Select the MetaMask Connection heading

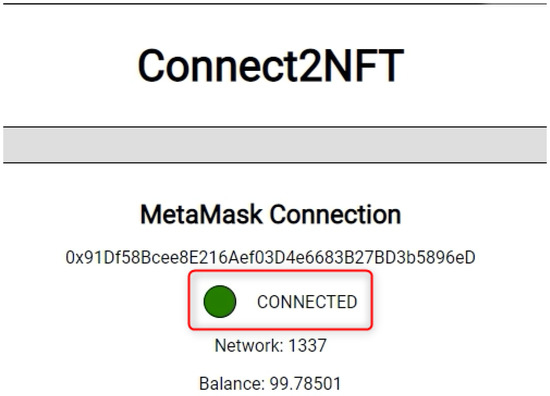point(270,214)
